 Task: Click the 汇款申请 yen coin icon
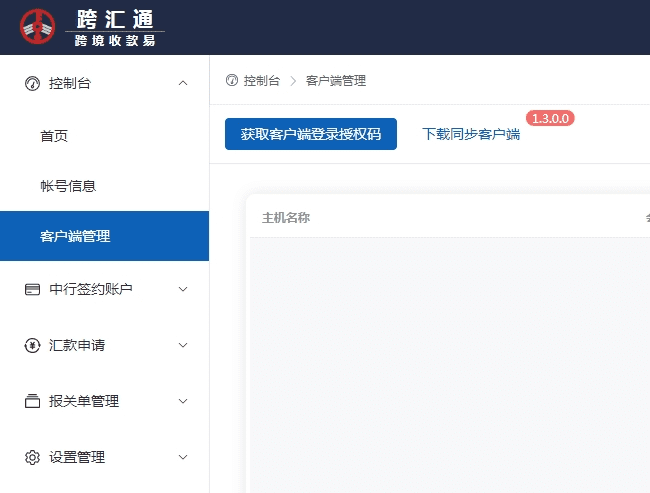coord(32,345)
